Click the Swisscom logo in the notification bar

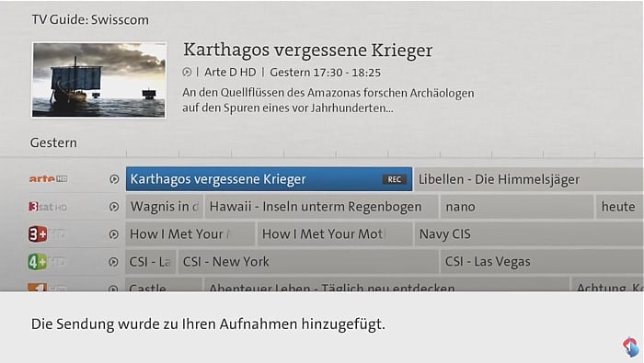[x=630, y=346]
